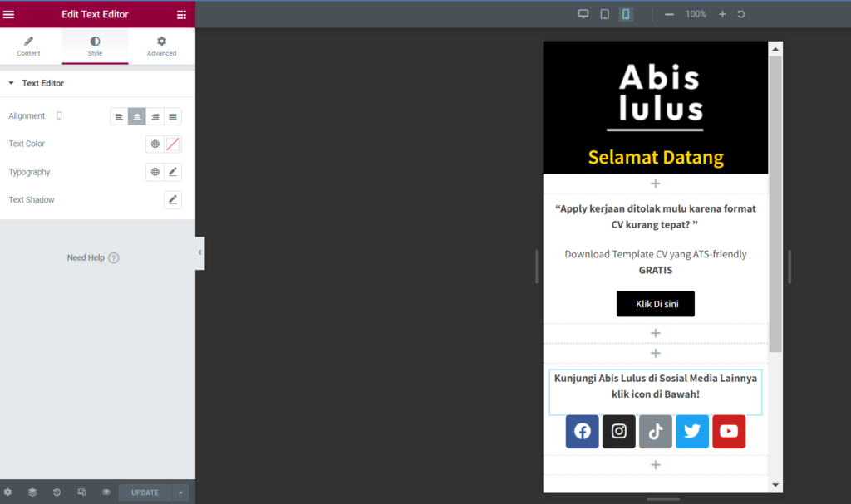Click the Facebook social icon
The image size is (851, 504).
583,432
